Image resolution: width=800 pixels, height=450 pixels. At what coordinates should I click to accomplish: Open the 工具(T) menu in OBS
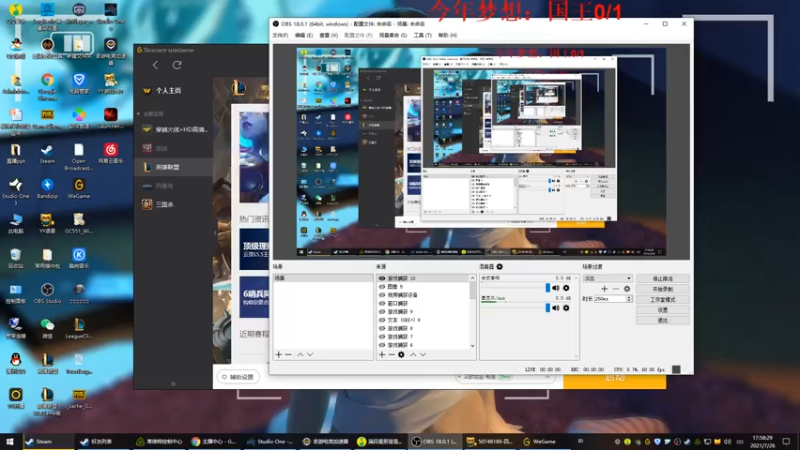422,35
